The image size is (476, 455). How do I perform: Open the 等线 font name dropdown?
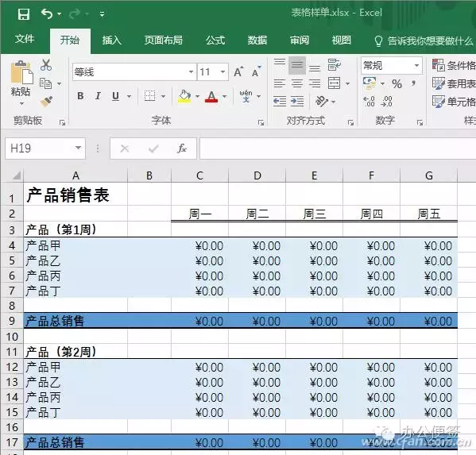point(192,72)
